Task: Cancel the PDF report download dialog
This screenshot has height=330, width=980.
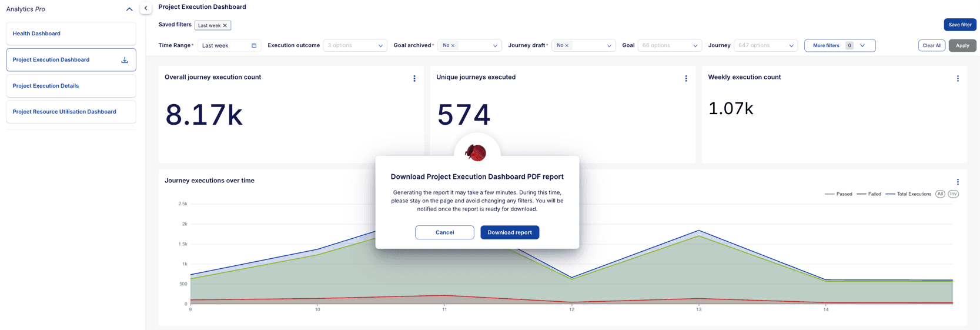Action: (x=444, y=232)
